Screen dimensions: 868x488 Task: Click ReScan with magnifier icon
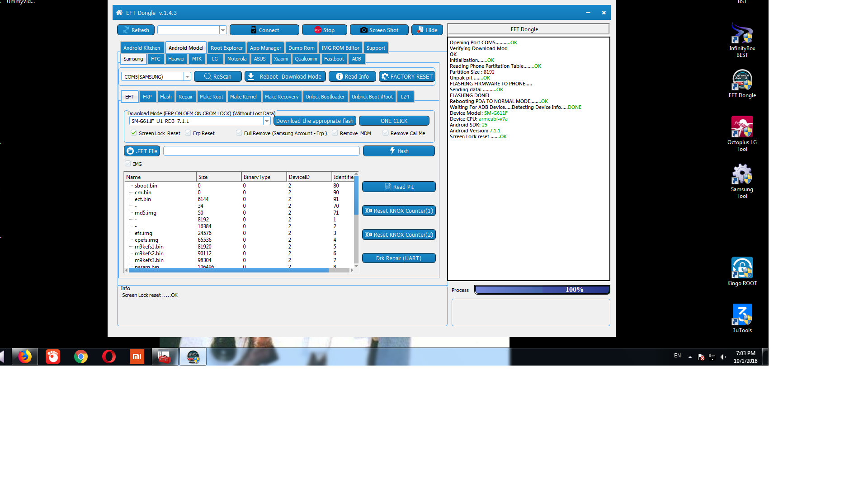coord(217,76)
